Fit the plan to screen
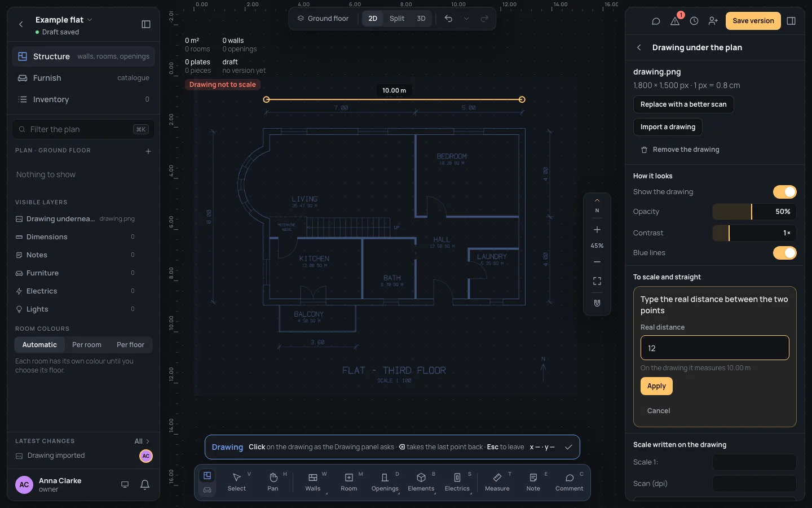Viewport: 812px width, 508px height. click(x=597, y=281)
